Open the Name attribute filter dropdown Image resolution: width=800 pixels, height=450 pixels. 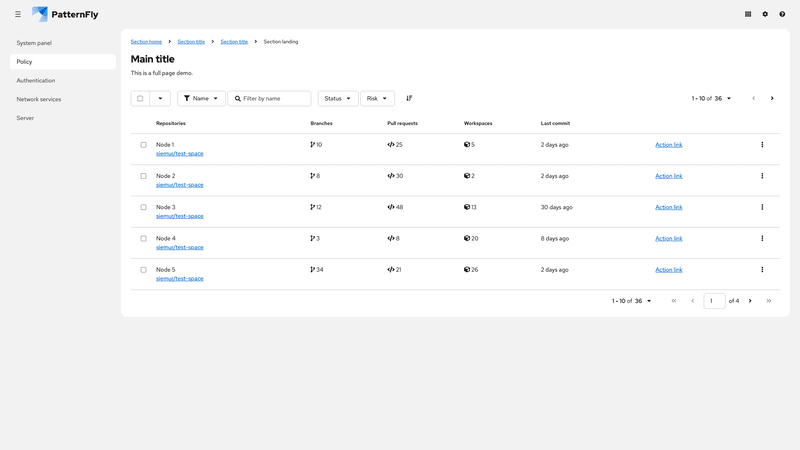(201, 98)
